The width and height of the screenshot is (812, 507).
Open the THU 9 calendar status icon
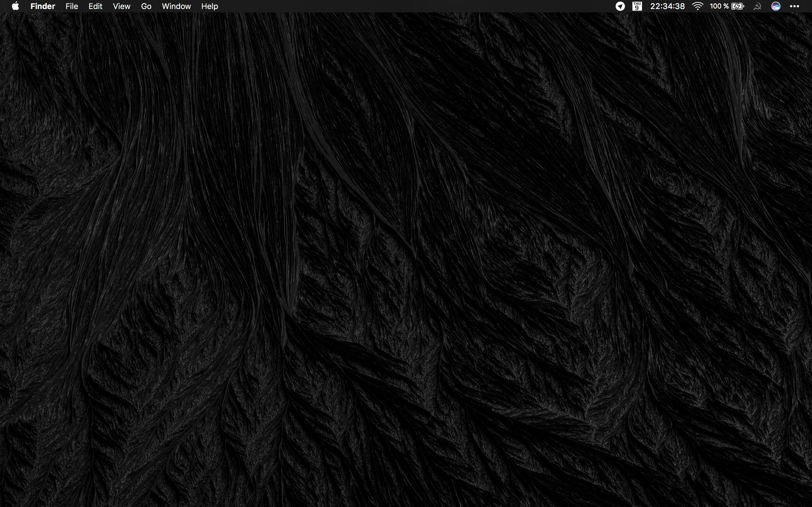coord(637,6)
